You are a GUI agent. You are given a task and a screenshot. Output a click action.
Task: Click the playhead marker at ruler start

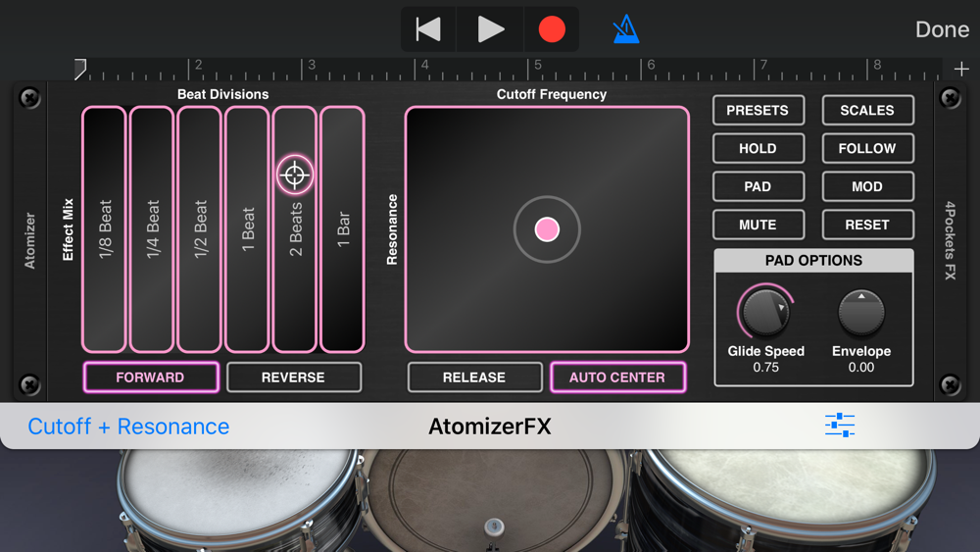click(80, 70)
